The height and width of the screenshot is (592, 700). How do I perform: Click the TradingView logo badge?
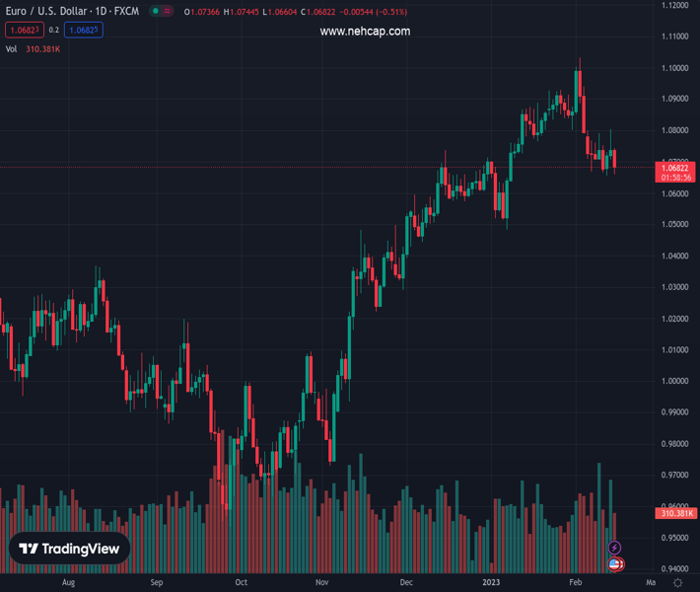pyautogui.click(x=69, y=549)
